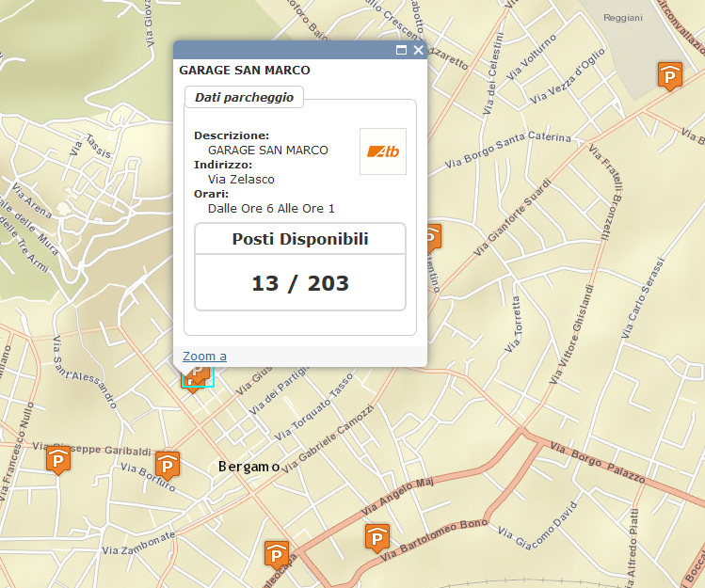
Task: Open the parking marker beside Via Borfuro
Action: click(x=168, y=464)
